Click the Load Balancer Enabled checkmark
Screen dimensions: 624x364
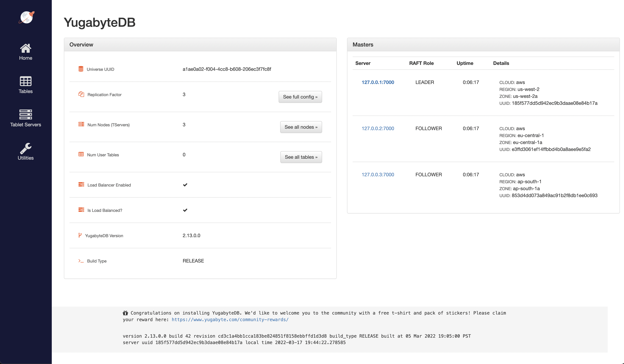click(x=185, y=185)
